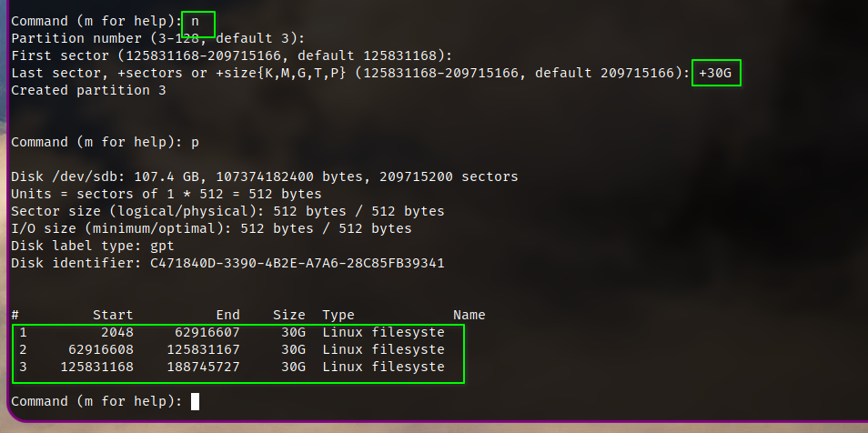Image resolution: width=868 pixels, height=433 pixels.
Task: Click the 'Partition number (3-128, default 3)' prompt
Action: pyautogui.click(x=157, y=38)
